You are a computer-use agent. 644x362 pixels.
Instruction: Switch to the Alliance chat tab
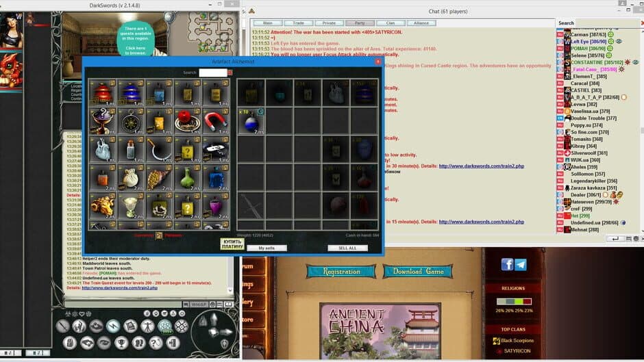[x=421, y=23]
